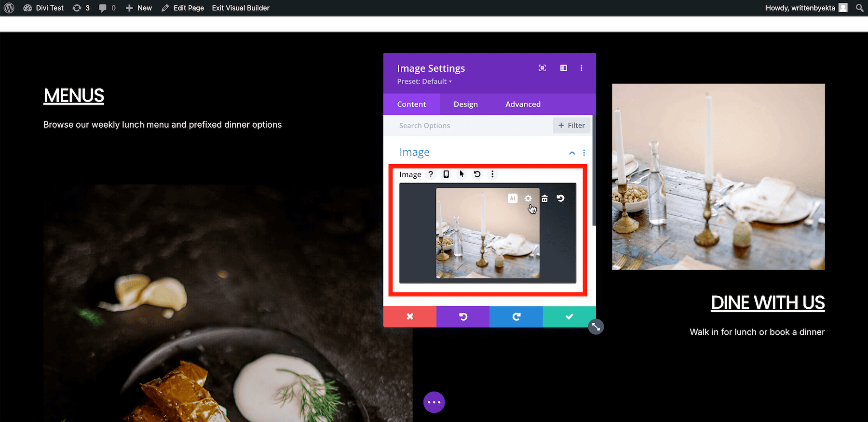
Task: Click the purple undo button
Action: tap(463, 316)
